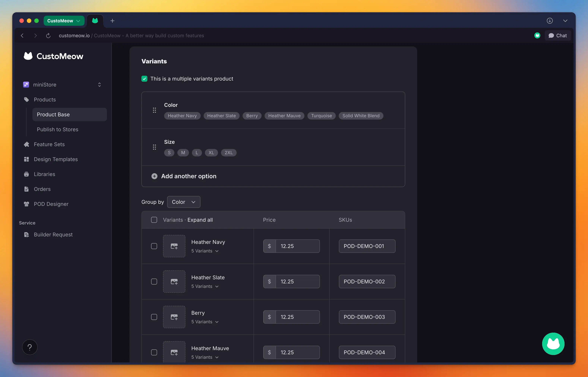Click the plus icon beside Add another option

pos(154,176)
